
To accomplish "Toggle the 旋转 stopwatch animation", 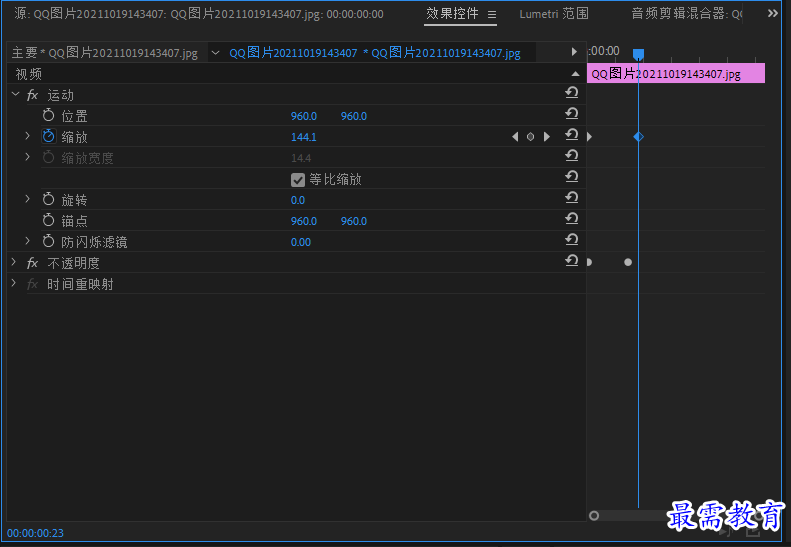I will pyautogui.click(x=48, y=199).
